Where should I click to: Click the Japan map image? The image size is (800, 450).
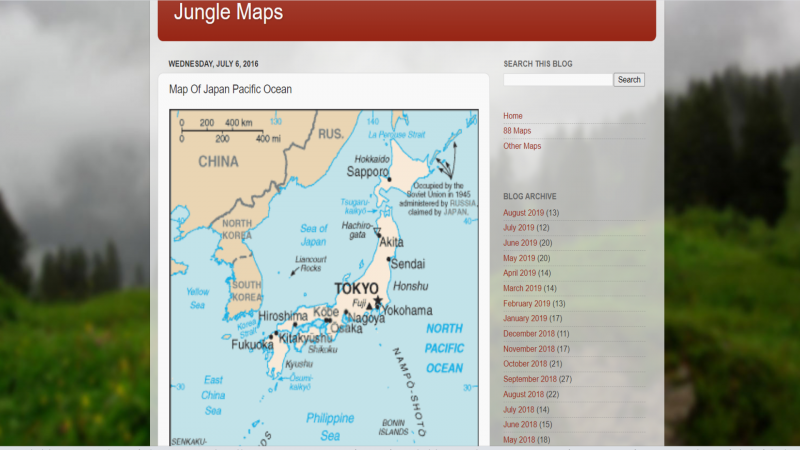324,277
